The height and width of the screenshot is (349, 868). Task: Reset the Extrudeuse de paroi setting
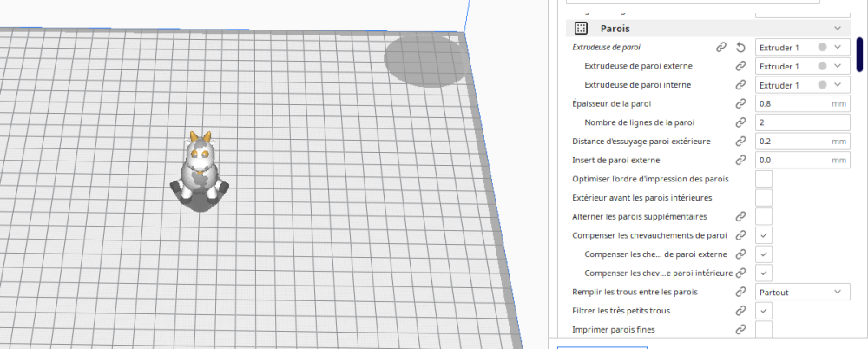click(x=740, y=48)
